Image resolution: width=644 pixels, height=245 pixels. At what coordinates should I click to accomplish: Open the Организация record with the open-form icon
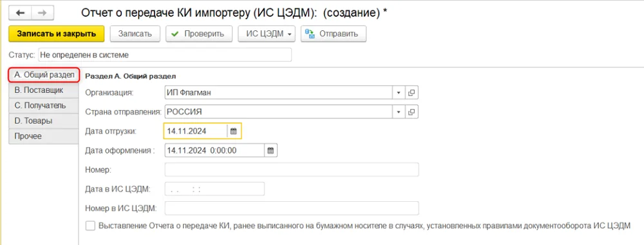point(412,93)
